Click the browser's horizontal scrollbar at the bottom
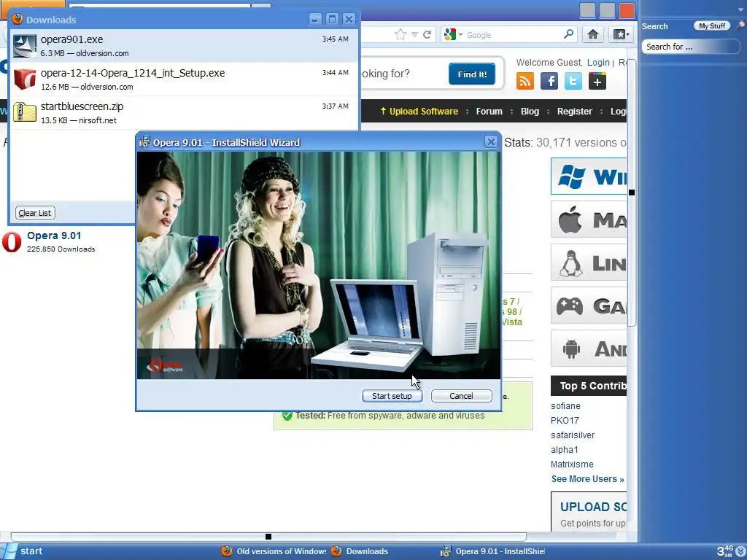 (268, 537)
